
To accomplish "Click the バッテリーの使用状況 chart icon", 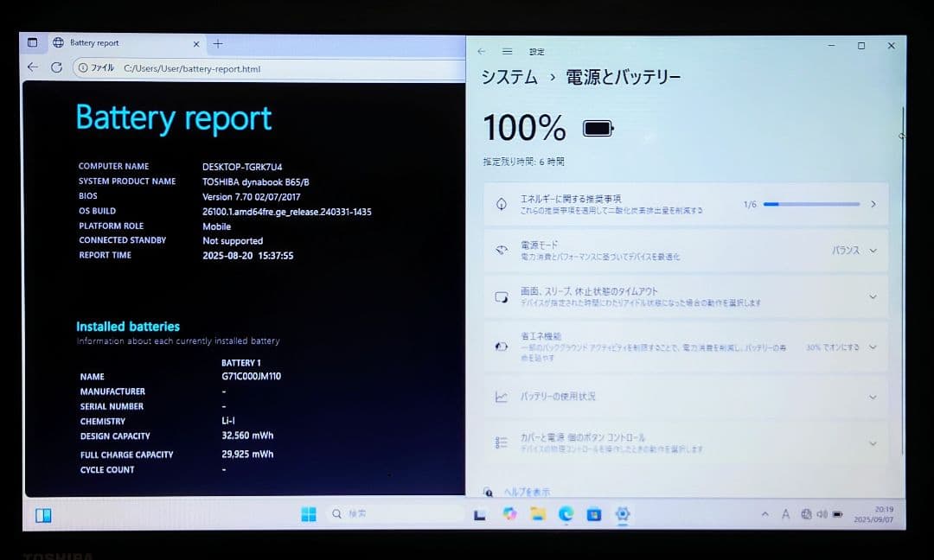I will pyautogui.click(x=502, y=397).
